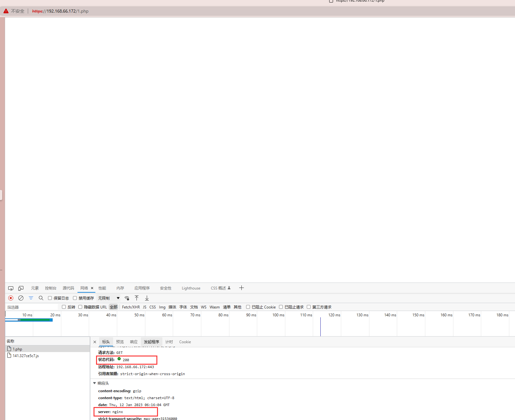Click the file icon of 1.php request
Image resolution: width=515 pixels, height=420 pixels.
tap(9, 349)
